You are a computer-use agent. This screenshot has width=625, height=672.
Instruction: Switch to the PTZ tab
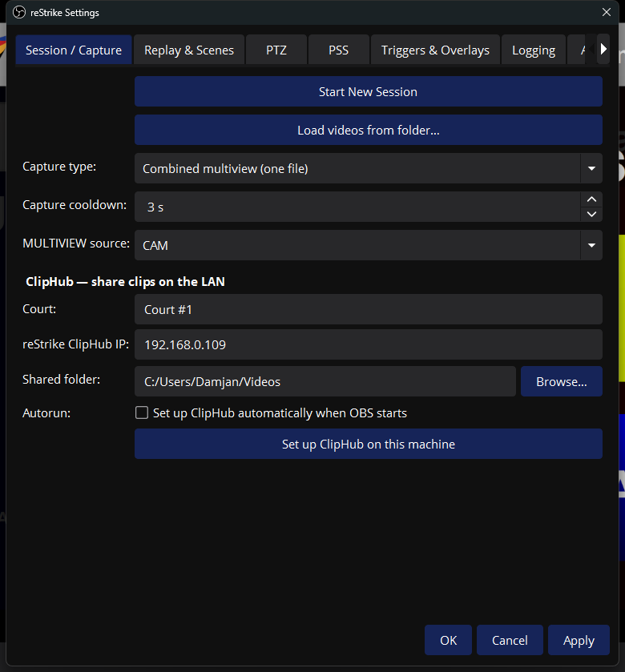point(276,50)
